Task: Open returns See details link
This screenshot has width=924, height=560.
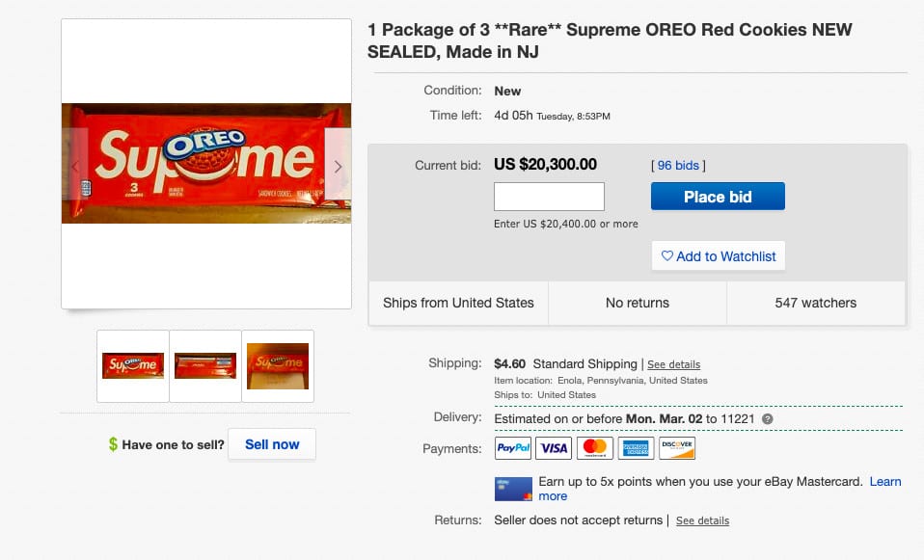Action: [702, 520]
